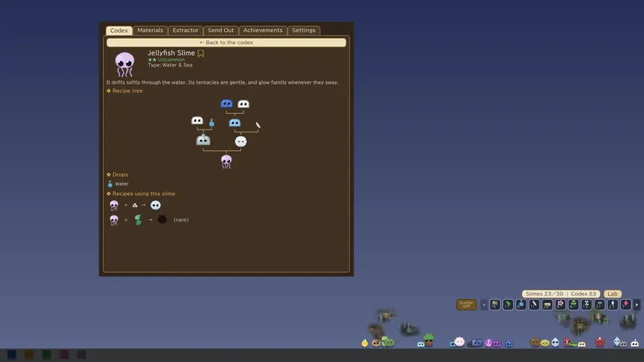Click the large Jellyfish Slime portrait
Image resolution: width=644 pixels, height=362 pixels.
click(x=124, y=64)
